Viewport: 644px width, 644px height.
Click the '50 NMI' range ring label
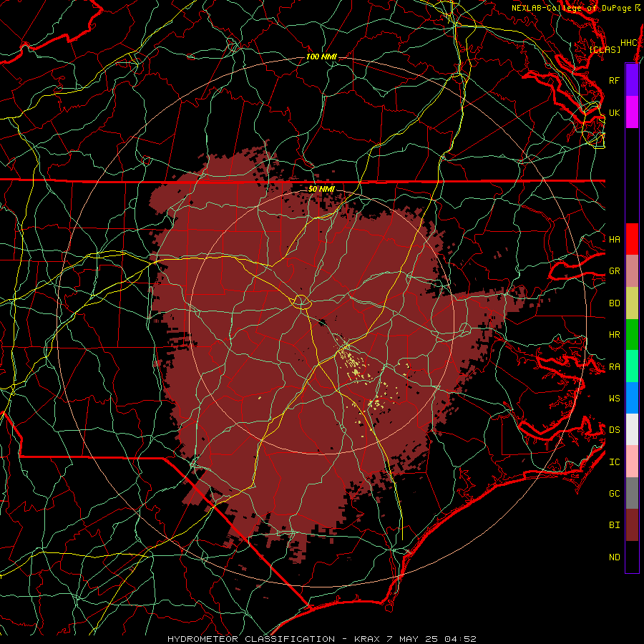click(321, 189)
